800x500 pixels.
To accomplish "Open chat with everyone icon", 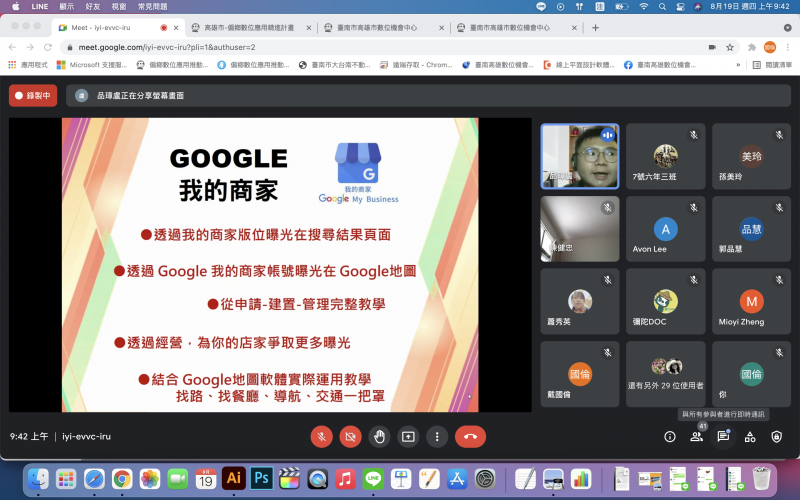I will pos(723,437).
